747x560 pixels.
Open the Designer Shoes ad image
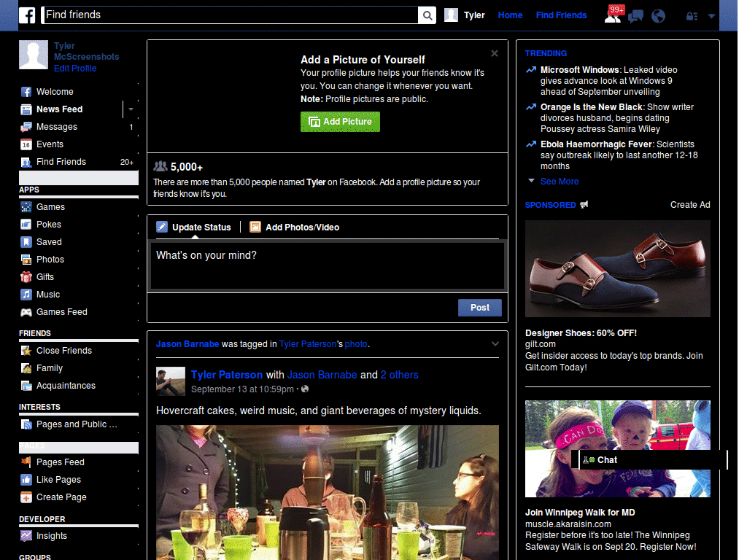coord(617,268)
